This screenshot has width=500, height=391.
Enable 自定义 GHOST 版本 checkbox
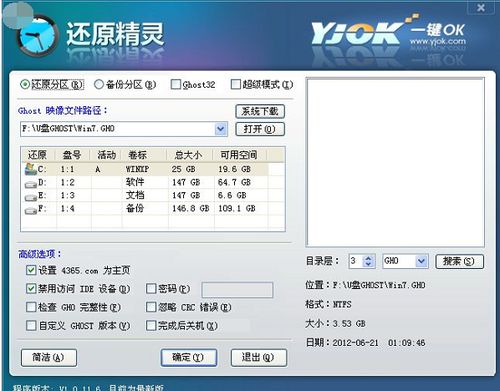31,325
